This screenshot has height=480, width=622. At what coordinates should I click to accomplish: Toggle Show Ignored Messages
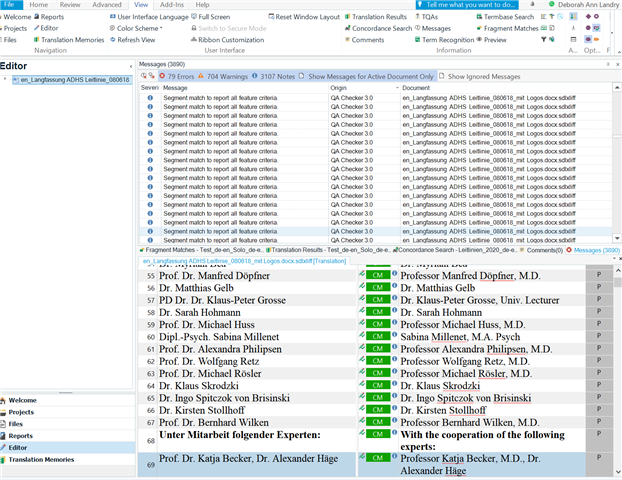(479, 76)
